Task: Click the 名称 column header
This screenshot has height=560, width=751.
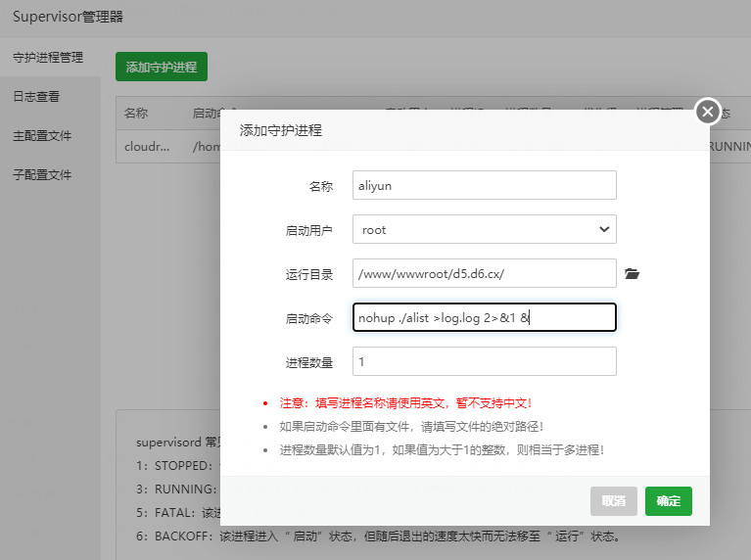Action: (136, 114)
